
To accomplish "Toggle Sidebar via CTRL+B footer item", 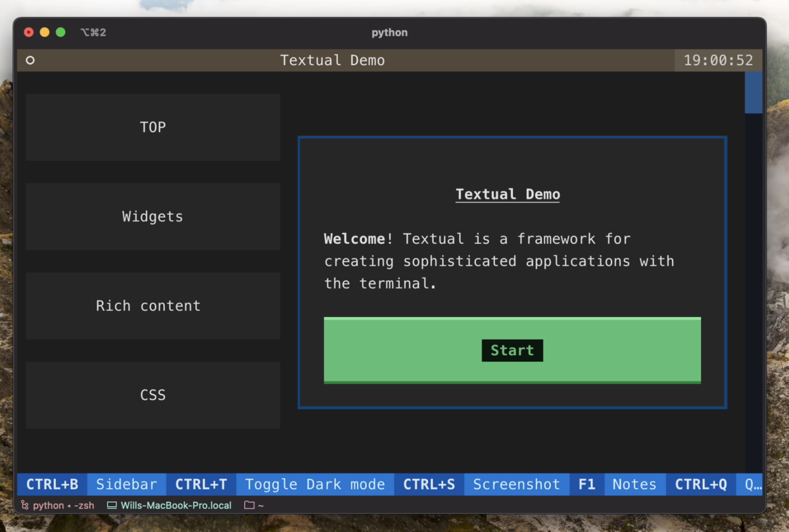I will point(91,485).
